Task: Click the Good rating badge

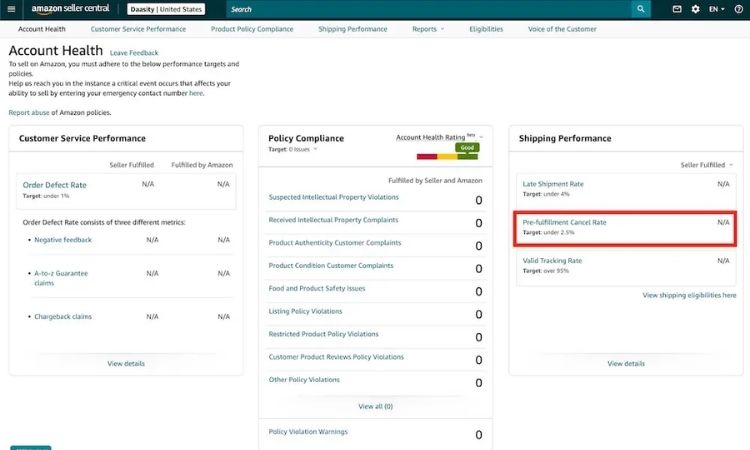Action: click(x=467, y=148)
